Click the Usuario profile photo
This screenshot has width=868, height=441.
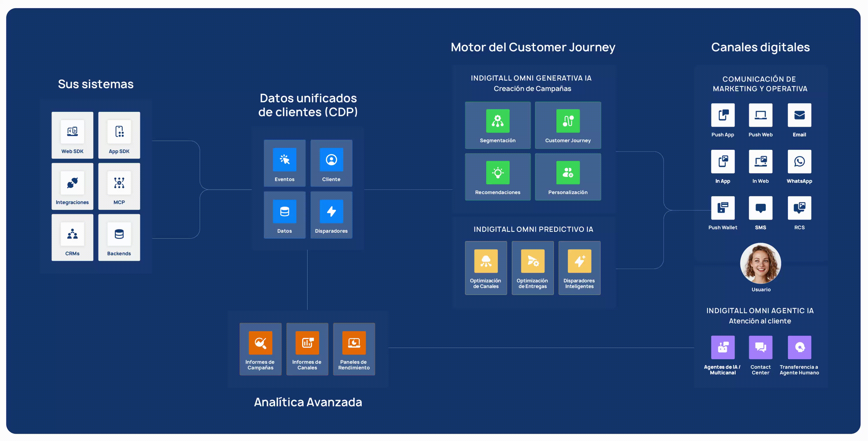coord(760,264)
